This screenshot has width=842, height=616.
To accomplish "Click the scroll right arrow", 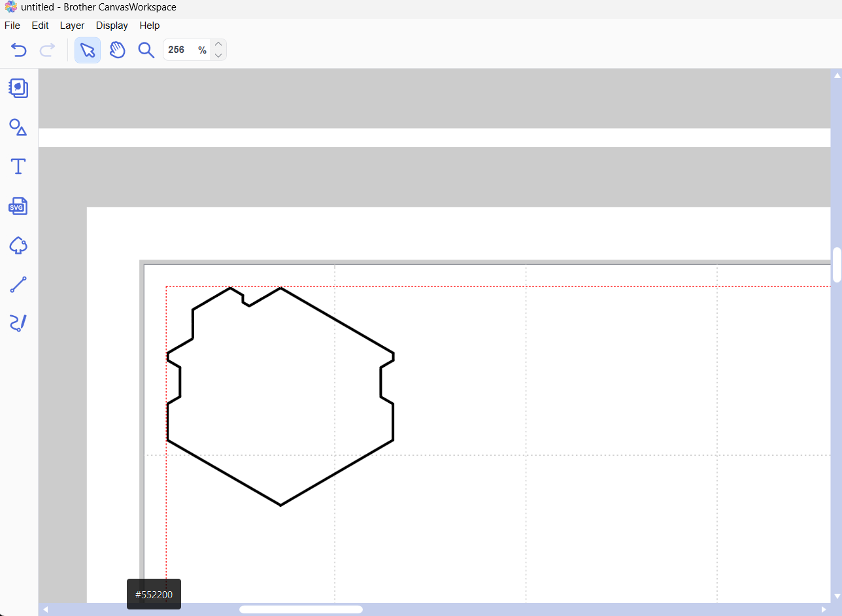I will tap(824, 609).
